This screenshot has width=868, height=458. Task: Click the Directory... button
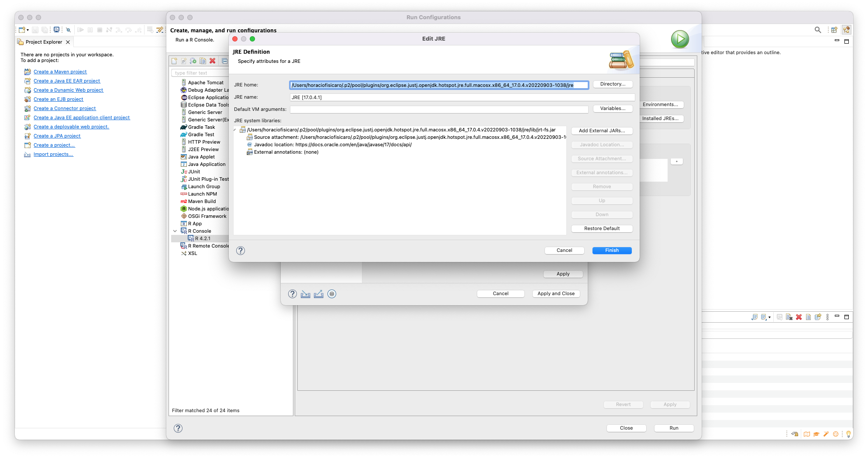pyautogui.click(x=613, y=84)
